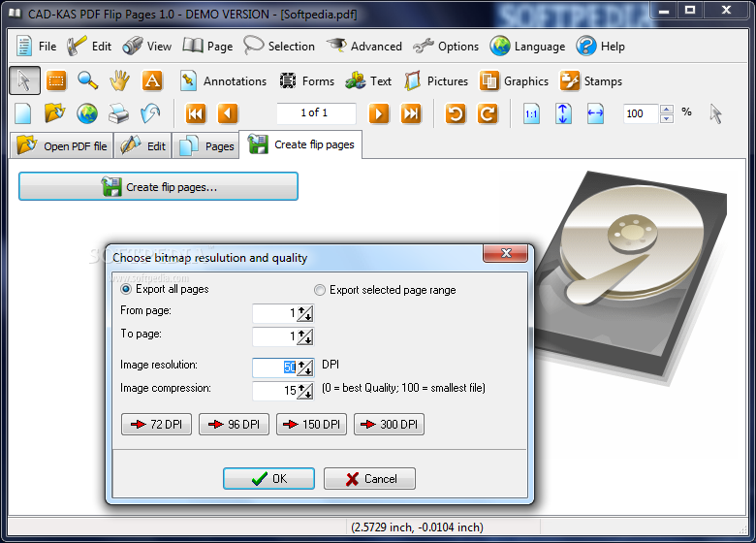
Task: Open Stamps toolbar section
Action: (590, 81)
